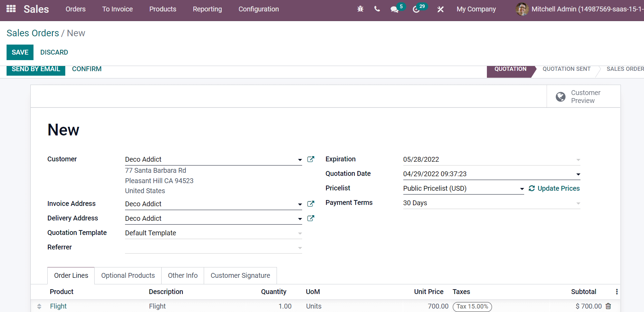Image resolution: width=644 pixels, height=312 pixels.
Task: Expand the Invoice Address dropdown arrow
Action: point(300,204)
